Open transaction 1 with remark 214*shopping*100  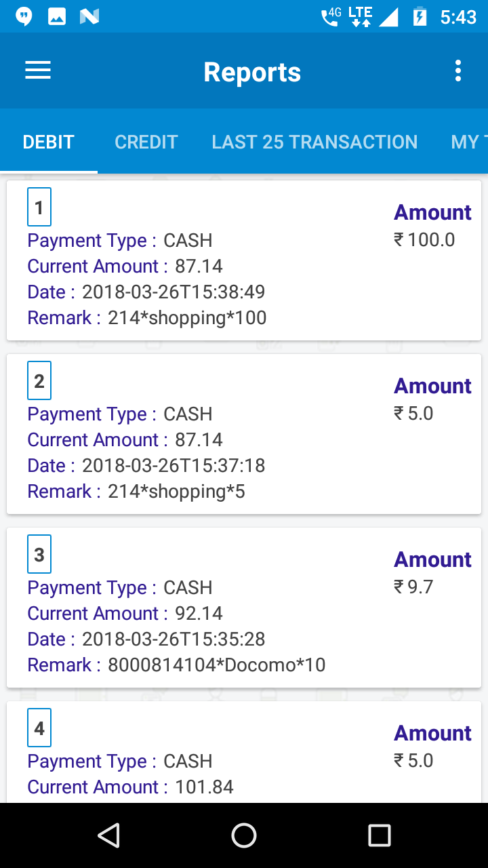coord(244,260)
